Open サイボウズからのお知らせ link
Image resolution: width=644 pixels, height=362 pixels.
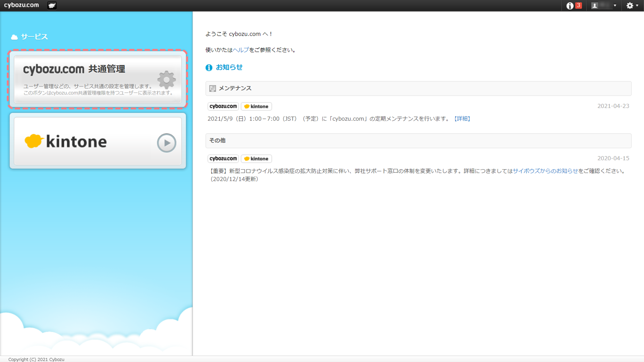pyautogui.click(x=545, y=171)
